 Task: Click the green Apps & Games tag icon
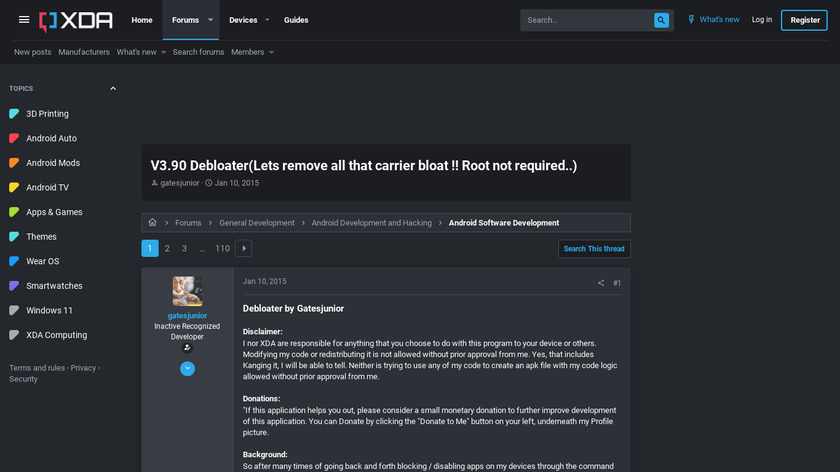point(14,212)
